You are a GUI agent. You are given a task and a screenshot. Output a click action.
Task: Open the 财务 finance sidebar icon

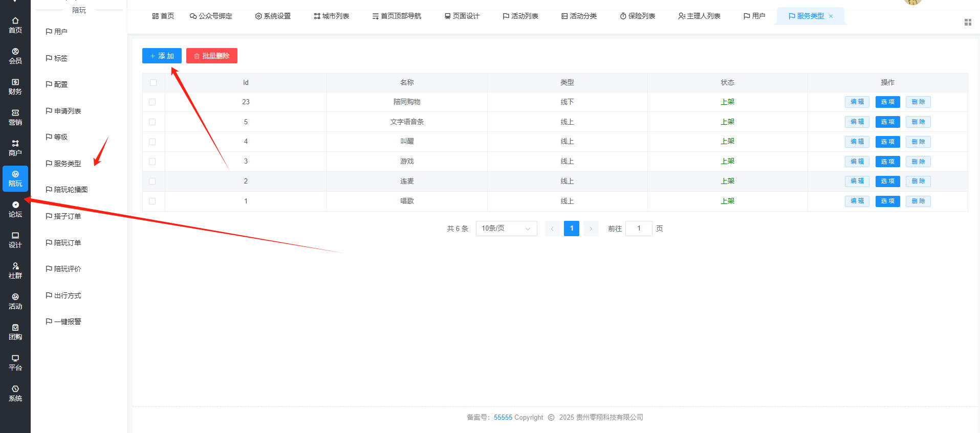coord(15,86)
